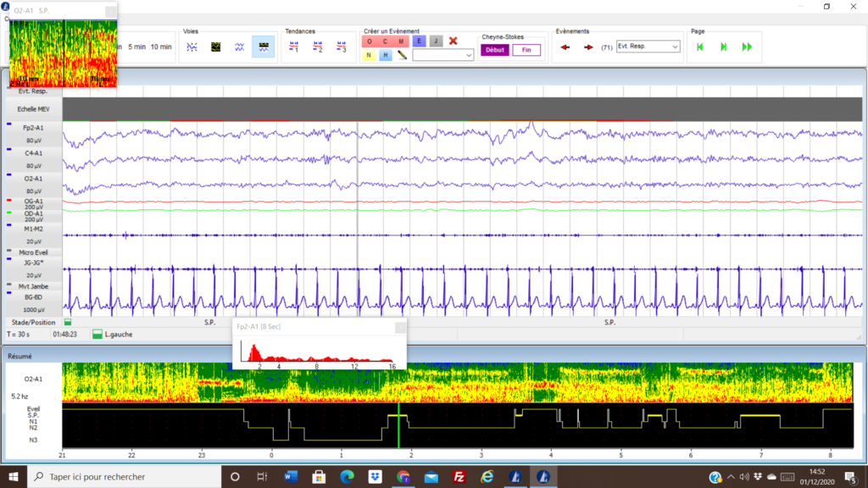Open the Evt. Resp. events dropdown

(x=648, y=47)
